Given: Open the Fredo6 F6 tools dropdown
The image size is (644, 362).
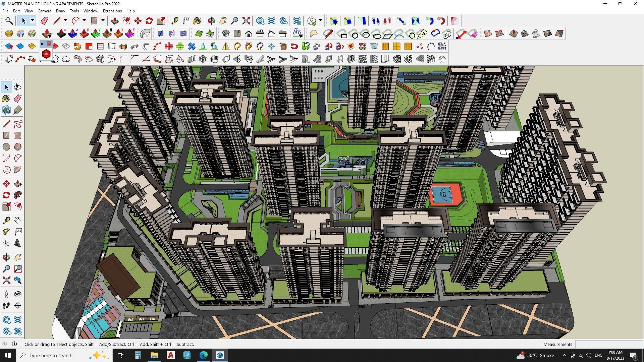Looking at the screenshot, I should point(298,34).
